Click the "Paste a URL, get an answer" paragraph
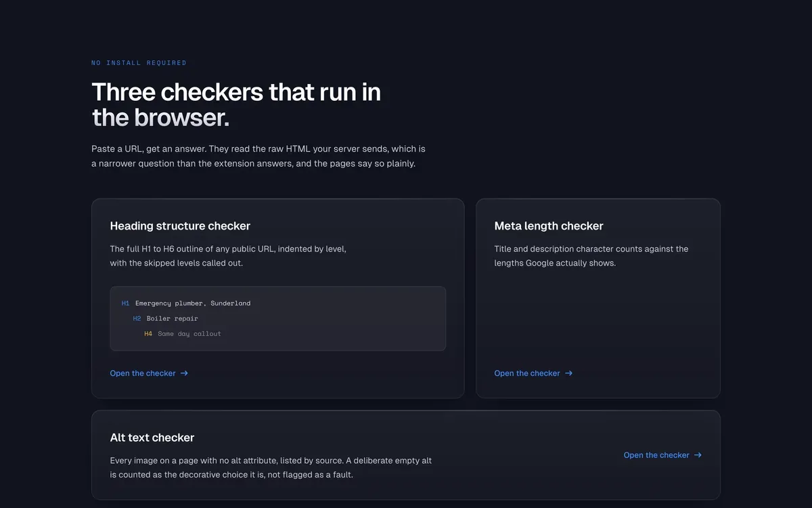This screenshot has width=812, height=508. click(258, 156)
